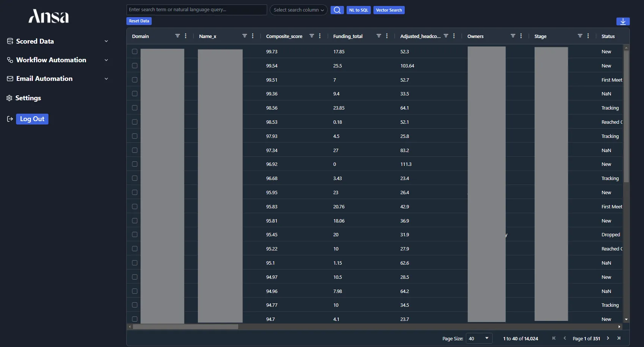Open filter icon for Composite_score column
Screen dimensions: 644x347
point(312,36)
